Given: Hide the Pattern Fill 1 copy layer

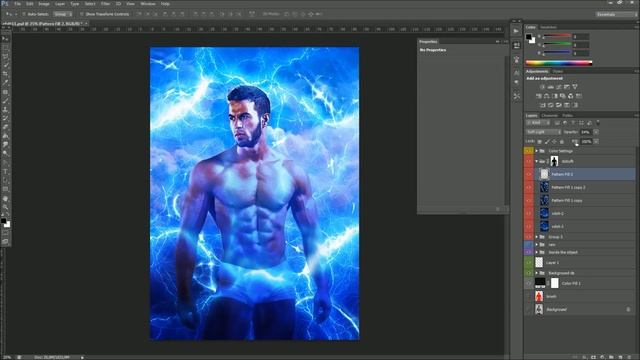Looking at the screenshot, I should pos(529,200).
